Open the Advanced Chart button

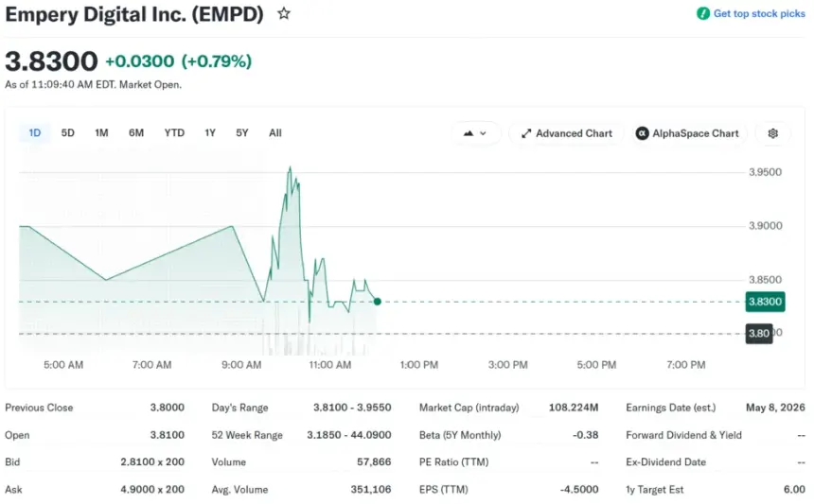click(x=566, y=133)
